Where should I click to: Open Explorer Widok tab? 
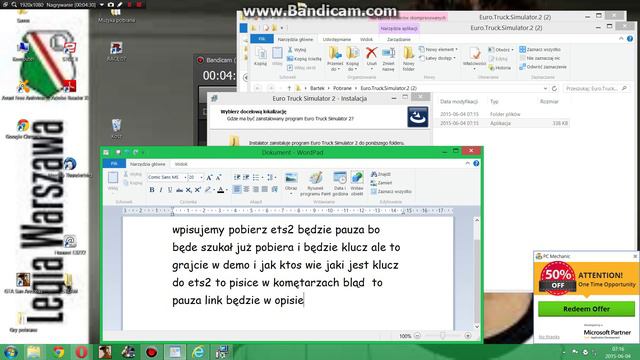(367, 39)
